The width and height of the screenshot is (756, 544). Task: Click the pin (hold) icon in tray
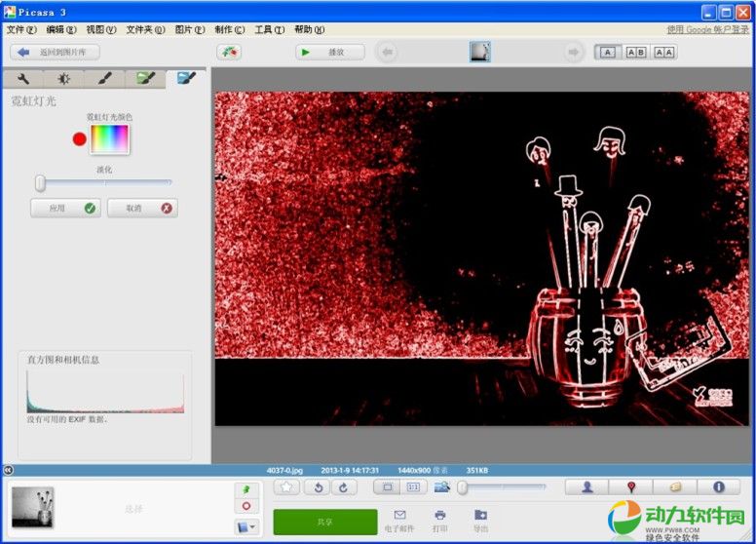tap(246, 487)
